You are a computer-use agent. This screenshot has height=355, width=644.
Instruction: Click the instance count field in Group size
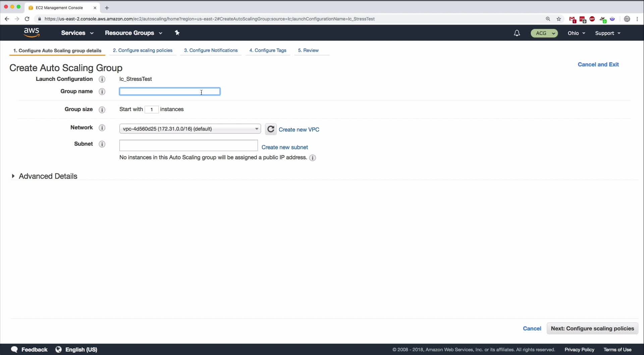[x=152, y=109]
